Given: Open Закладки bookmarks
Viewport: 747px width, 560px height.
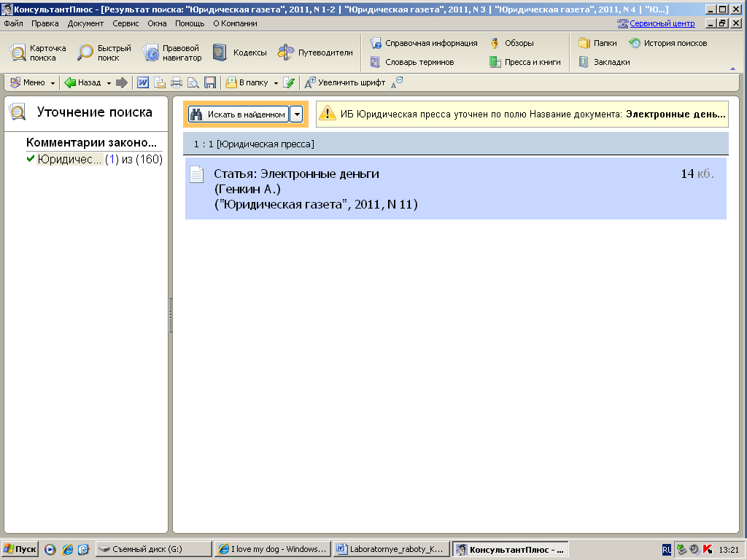Looking at the screenshot, I should (x=604, y=62).
